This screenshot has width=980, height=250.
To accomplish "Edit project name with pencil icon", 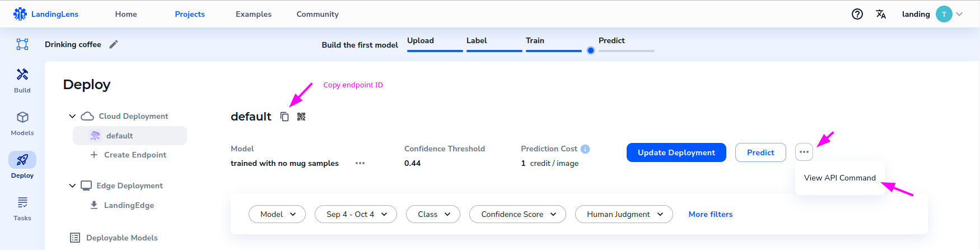I will point(114,44).
